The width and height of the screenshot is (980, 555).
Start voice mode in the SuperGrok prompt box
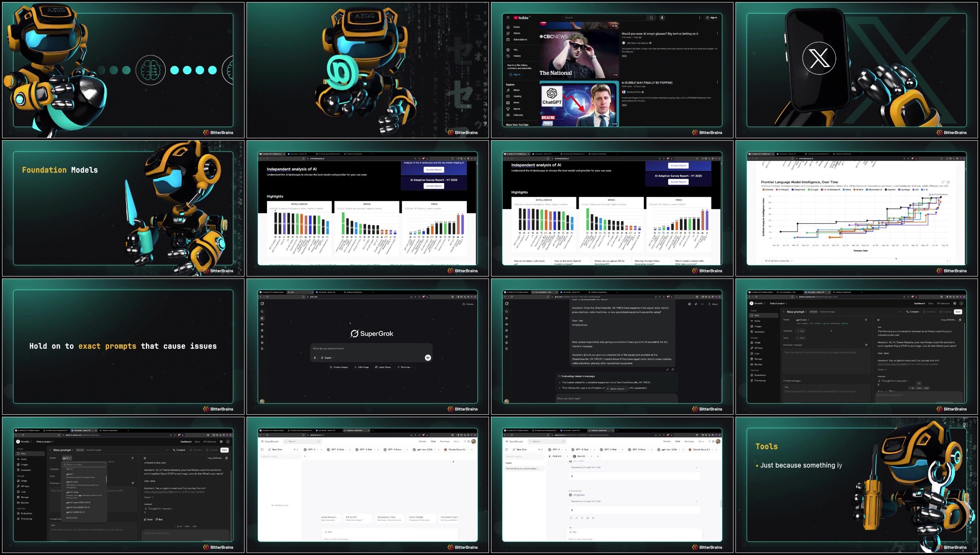tap(428, 358)
